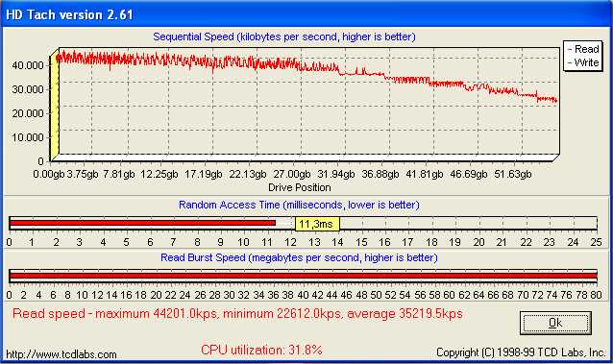Click the Read Burst Speed red bar
Viewport: 613px width, 364px height.
tap(304, 276)
